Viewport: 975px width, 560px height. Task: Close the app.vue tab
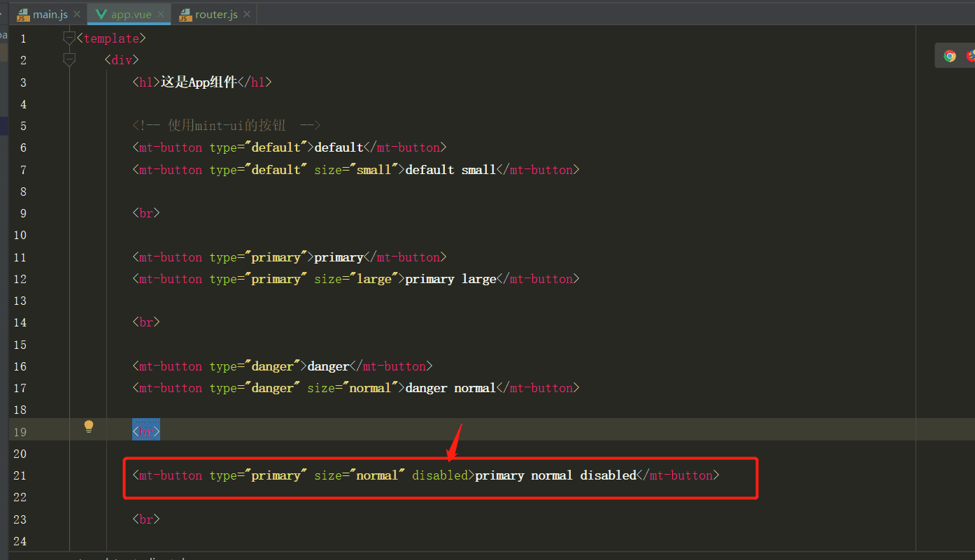tap(161, 14)
